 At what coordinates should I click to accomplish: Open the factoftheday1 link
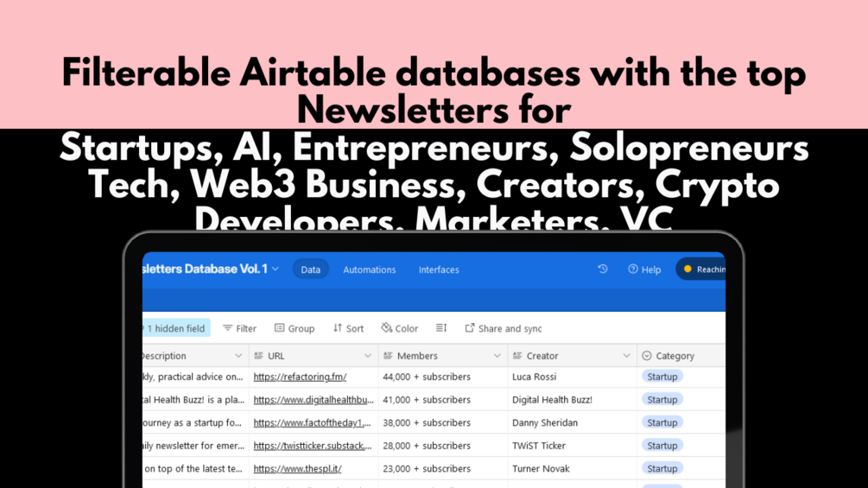point(312,422)
